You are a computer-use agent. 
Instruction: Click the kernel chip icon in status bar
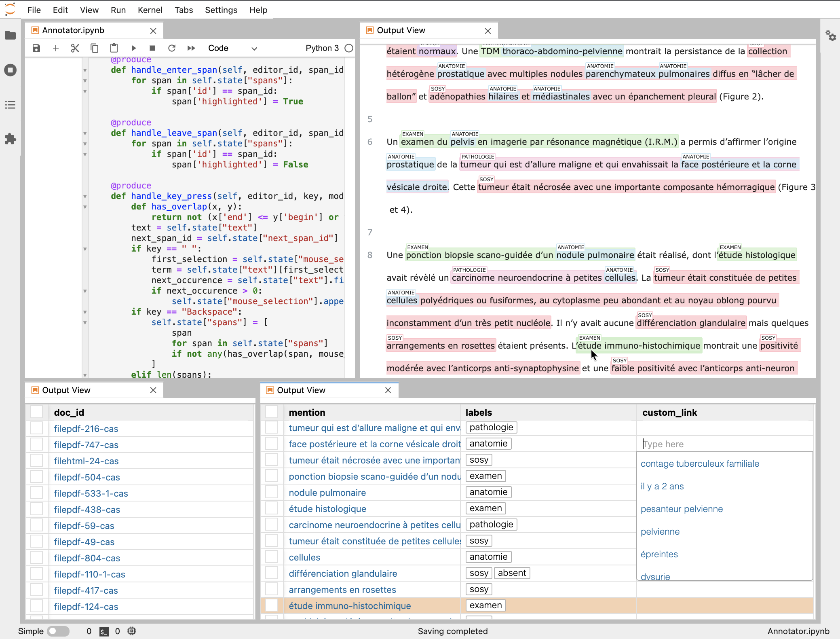point(132,631)
